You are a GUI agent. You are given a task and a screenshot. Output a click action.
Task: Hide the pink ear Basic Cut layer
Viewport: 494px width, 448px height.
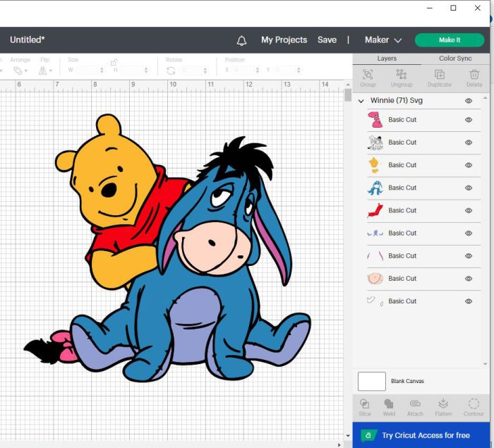coord(469,256)
